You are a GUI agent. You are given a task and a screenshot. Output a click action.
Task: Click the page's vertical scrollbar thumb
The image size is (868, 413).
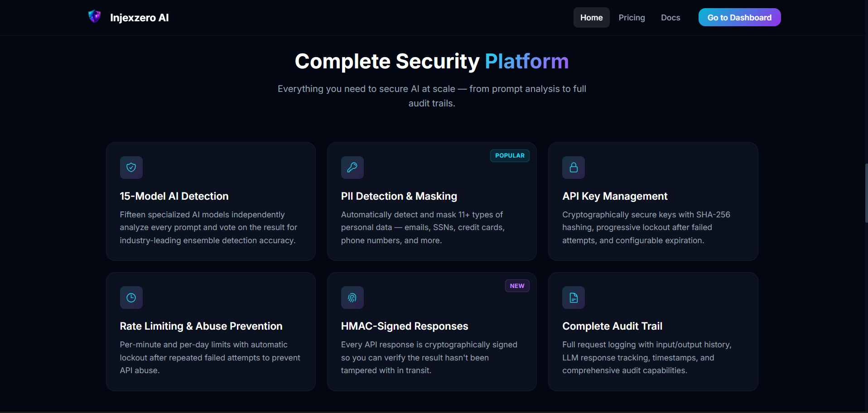point(866,193)
